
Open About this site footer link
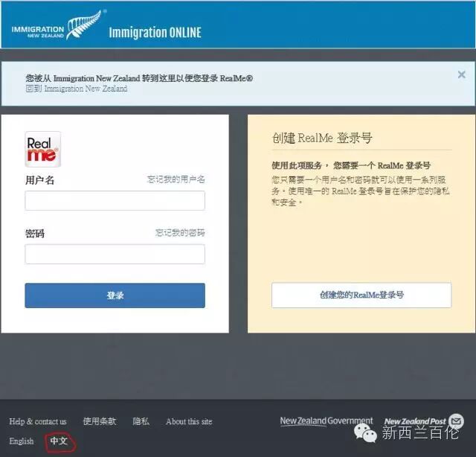click(x=189, y=421)
